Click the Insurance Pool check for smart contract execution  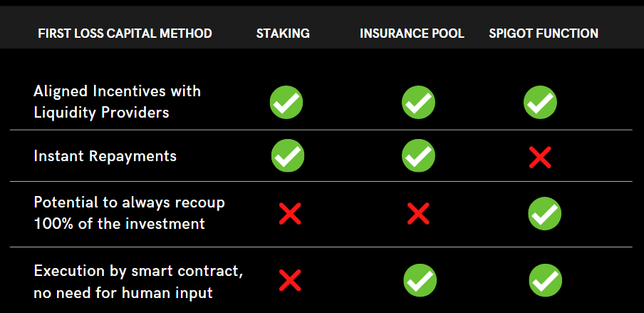(x=420, y=280)
